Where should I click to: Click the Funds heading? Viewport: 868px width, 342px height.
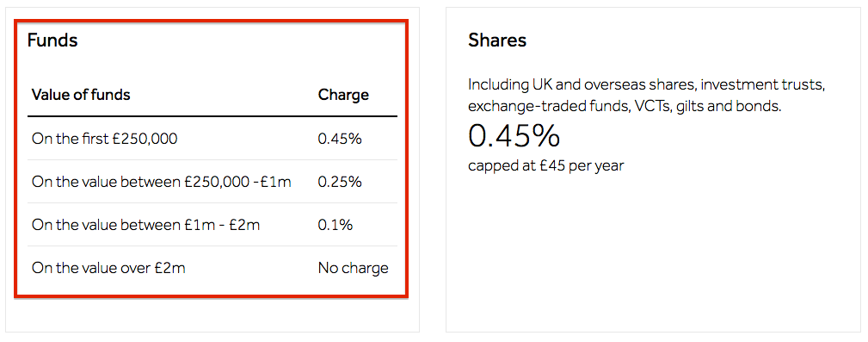[52, 40]
